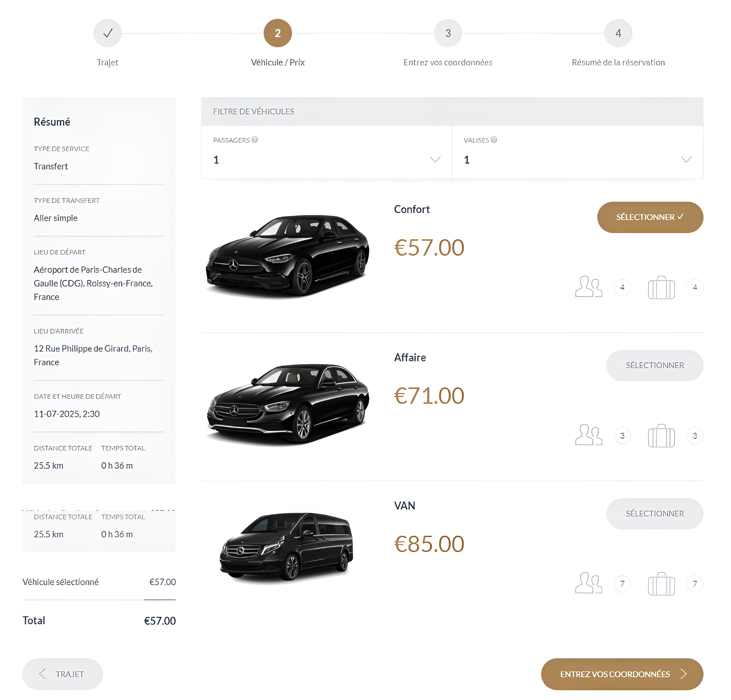The image size is (731, 700).
Task: Click the luggage capacity icon for VAN
Action: click(x=661, y=584)
